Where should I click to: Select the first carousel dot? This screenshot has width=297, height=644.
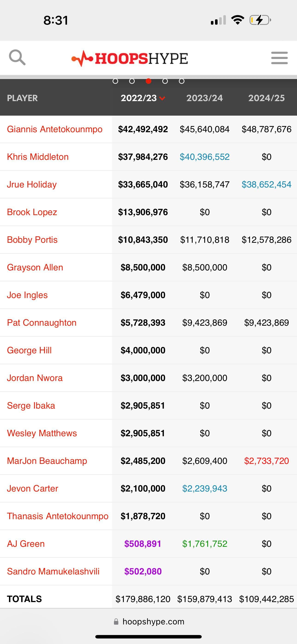click(115, 81)
